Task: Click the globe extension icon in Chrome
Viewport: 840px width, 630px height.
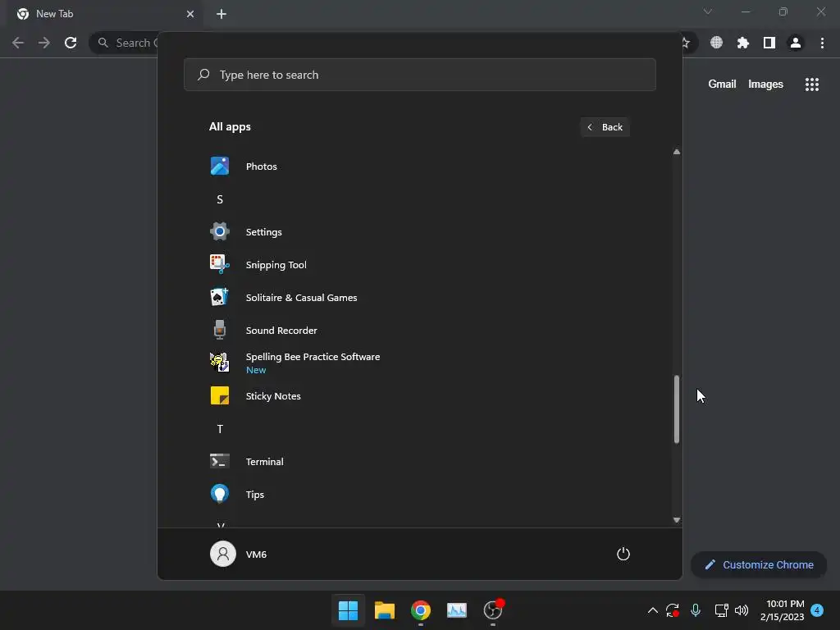Action: pyautogui.click(x=716, y=43)
